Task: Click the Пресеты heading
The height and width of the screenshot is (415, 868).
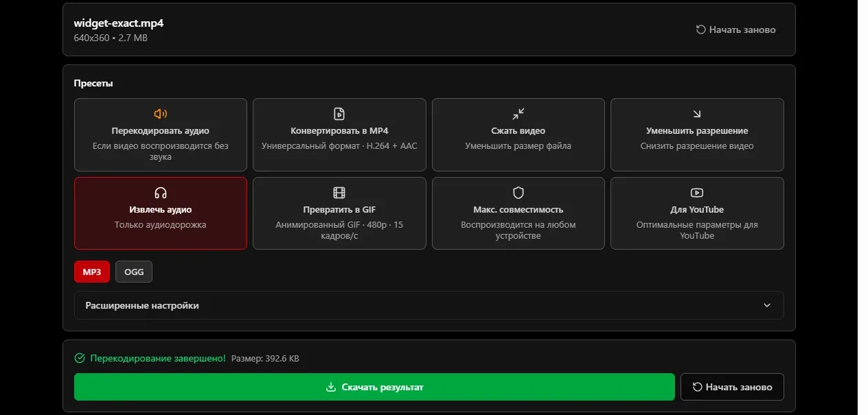Action: [x=93, y=83]
